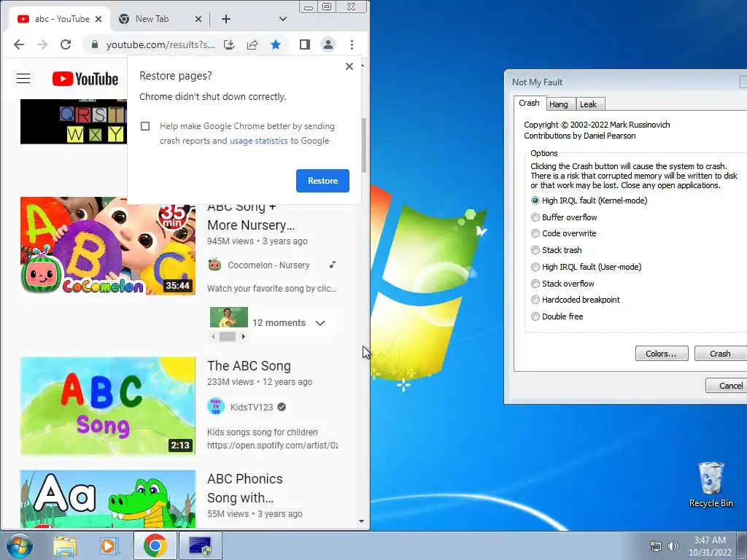Switch to abc - YouTube tab
Viewport: 747px width, 560px height.
tap(60, 19)
